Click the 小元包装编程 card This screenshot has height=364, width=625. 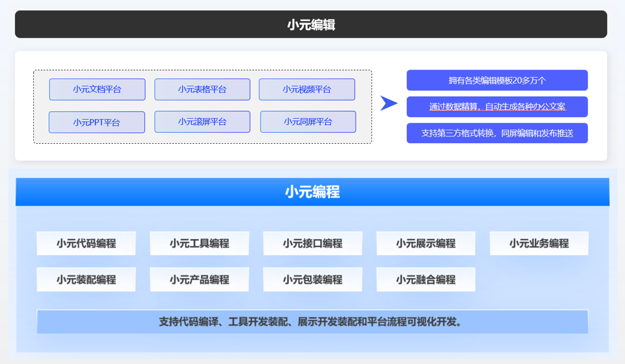313,280
